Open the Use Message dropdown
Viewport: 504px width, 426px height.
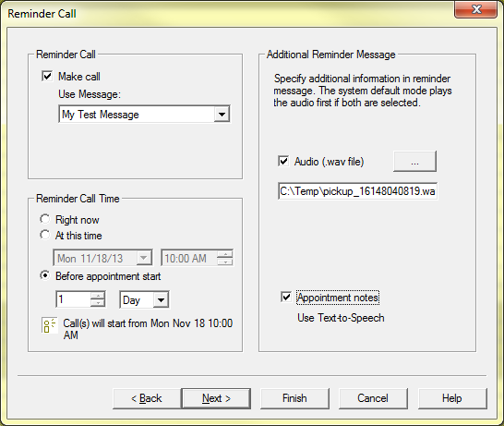222,115
